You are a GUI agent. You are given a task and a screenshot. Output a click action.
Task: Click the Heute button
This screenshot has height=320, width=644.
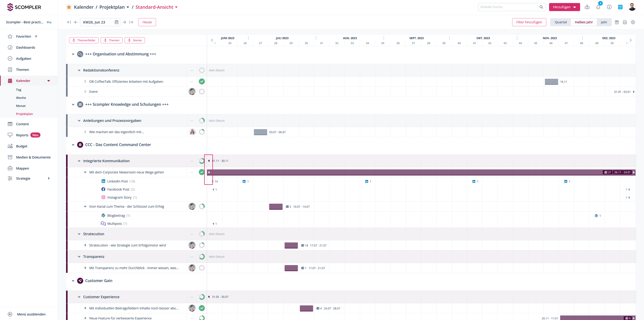tap(147, 22)
